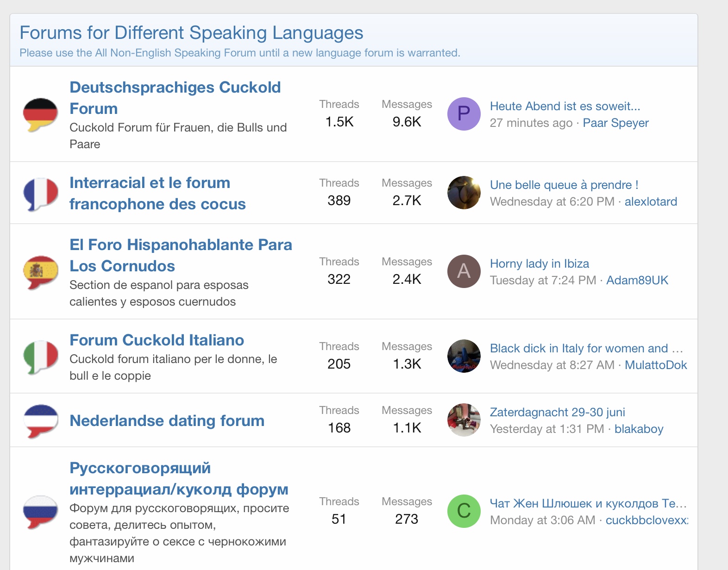Open the purple P avatar of Paar Speyer
This screenshot has width=728, height=570.
pos(464,114)
